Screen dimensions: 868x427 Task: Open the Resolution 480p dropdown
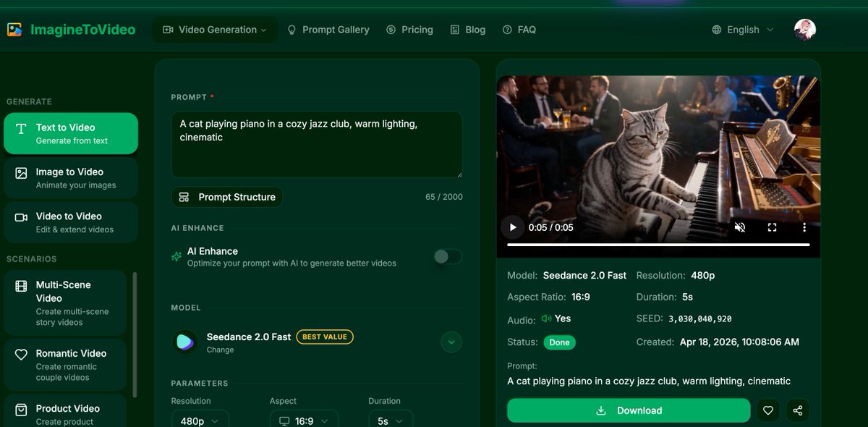click(x=200, y=420)
